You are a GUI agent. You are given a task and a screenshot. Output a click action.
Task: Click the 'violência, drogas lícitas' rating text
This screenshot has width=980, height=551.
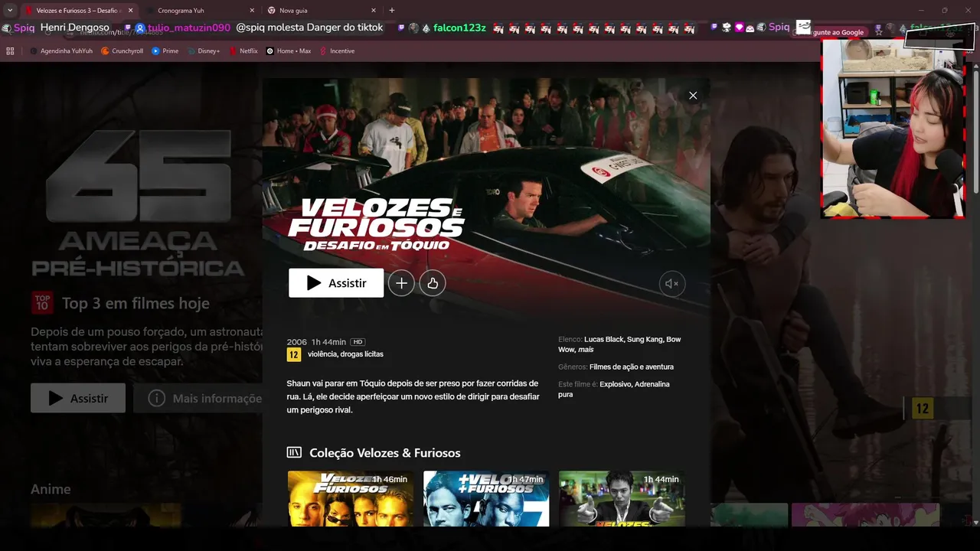tap(345, 354)
